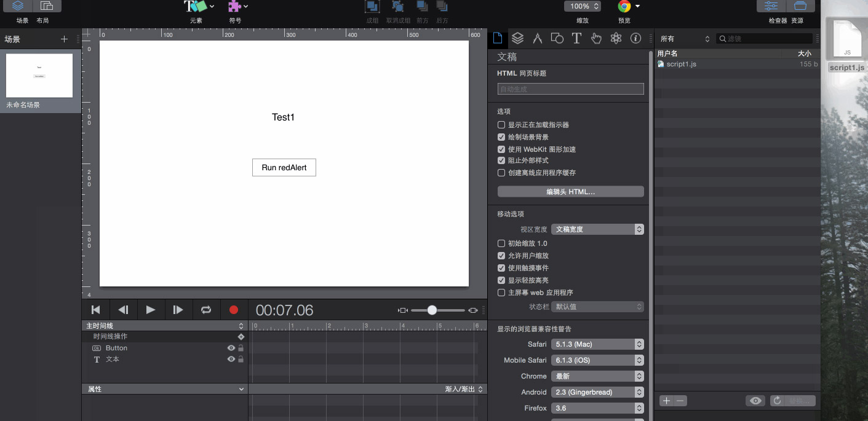Image resolution: width=868 pixels, height=421 pixels.
Task: Step forward one frame
Action: point(178,310)
